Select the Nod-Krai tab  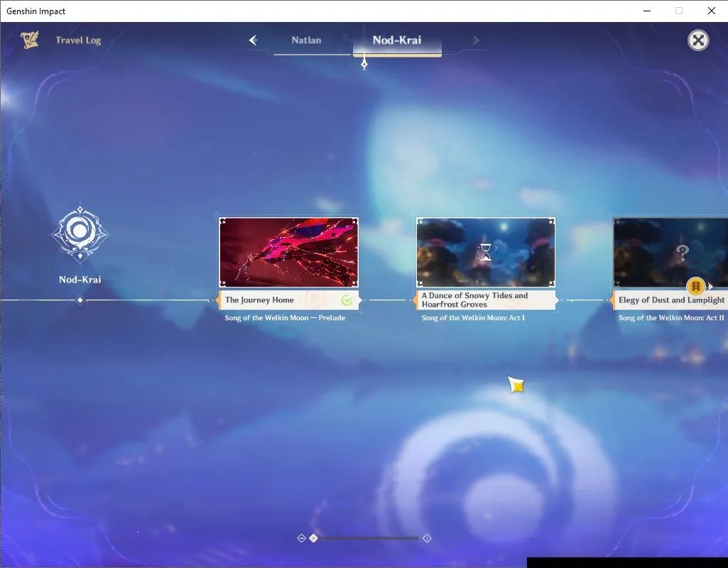(x=397, y=40)
